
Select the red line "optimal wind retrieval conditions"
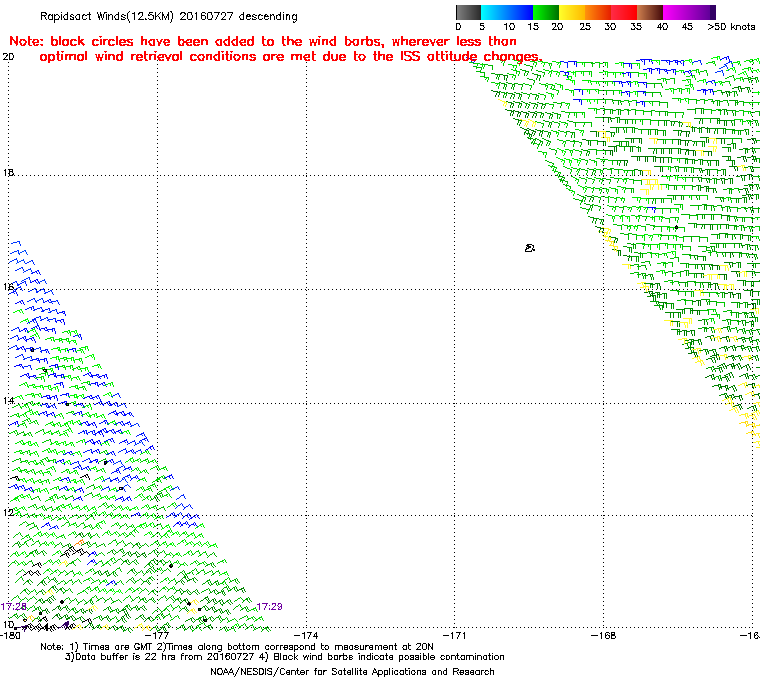[x=290, y=57]
